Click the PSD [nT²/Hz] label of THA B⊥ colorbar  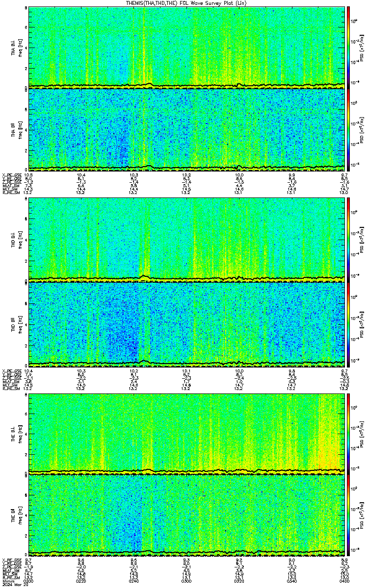point(362,48)
